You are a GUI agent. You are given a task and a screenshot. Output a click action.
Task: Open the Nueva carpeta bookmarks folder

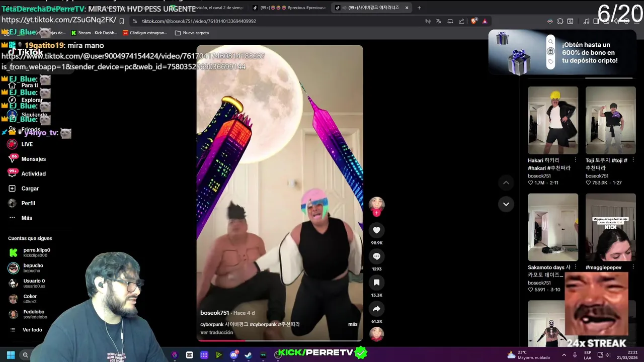(192, 33)
